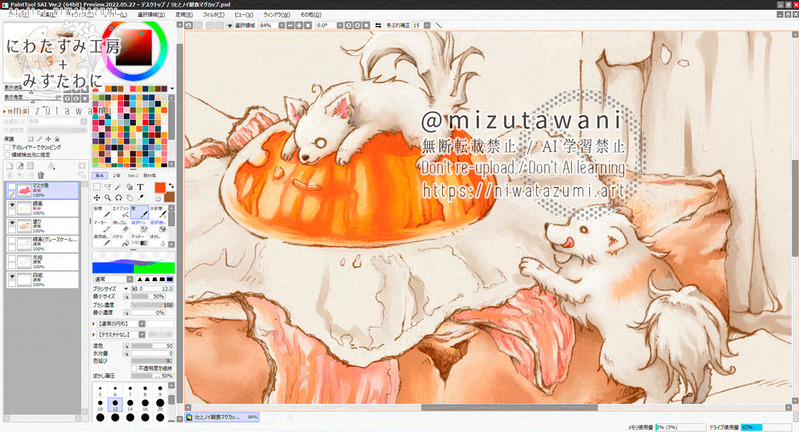
Task: Select the lasso selection tool
Action: click(x=108, y=187)
